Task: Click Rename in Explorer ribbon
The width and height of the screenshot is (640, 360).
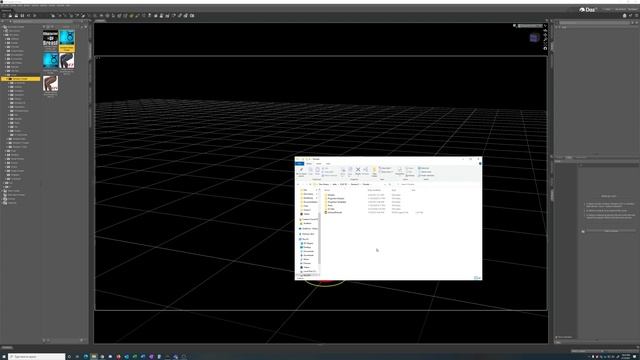Action: 365,171
